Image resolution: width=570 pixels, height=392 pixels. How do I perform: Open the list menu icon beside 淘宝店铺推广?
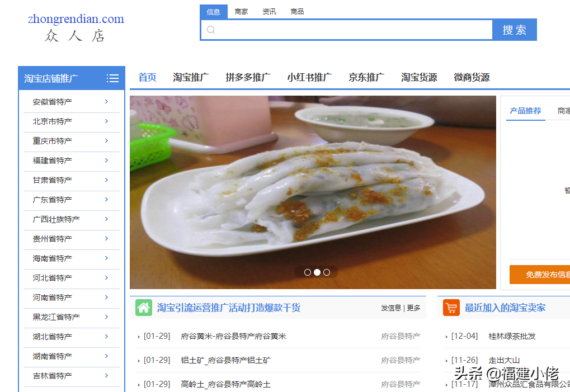tap(112, 78)
